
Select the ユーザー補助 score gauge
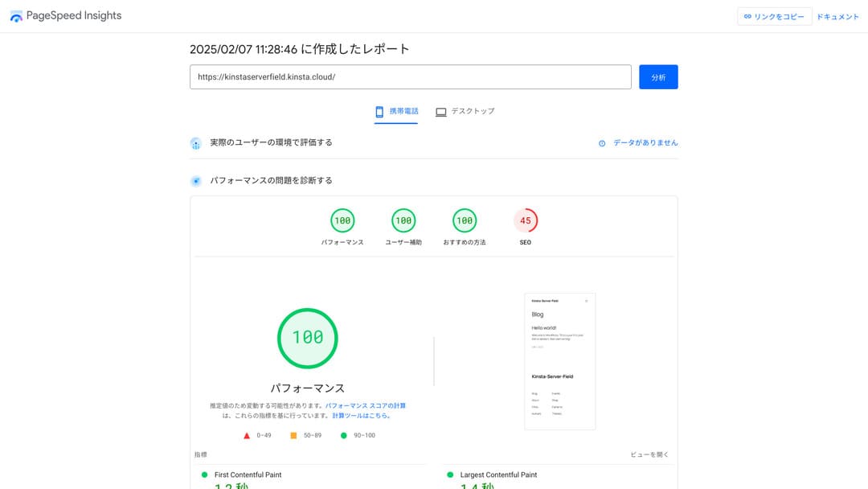pos(403,220)
